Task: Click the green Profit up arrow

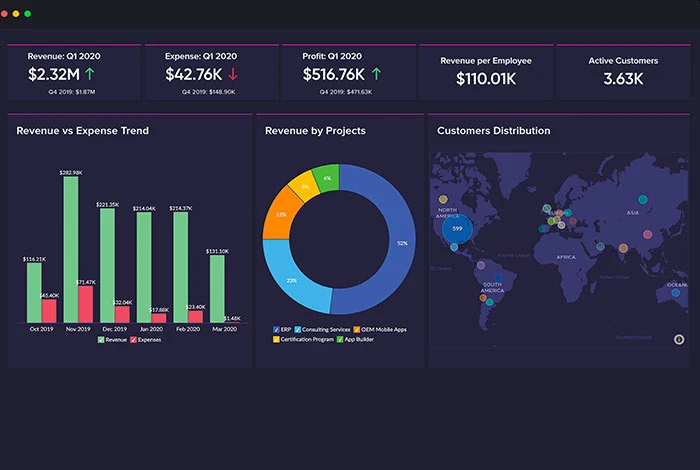Action: 376,74
